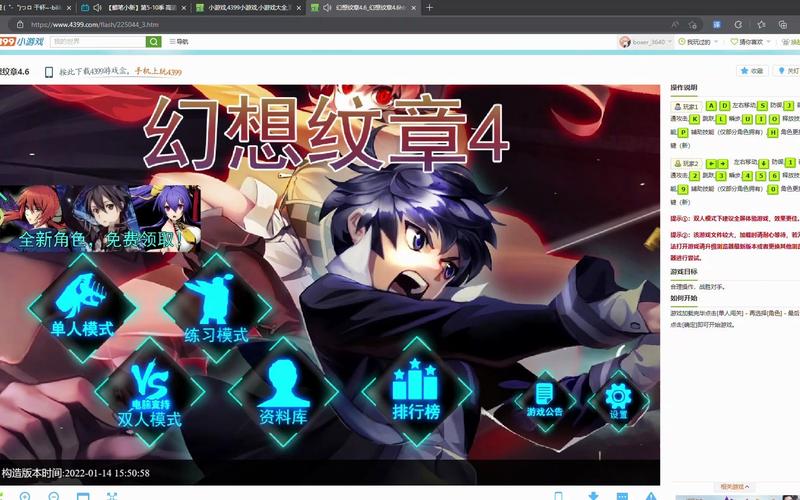Viewport: 800px width, 500px height.
Task: Open the 导航 navigation menu
Action: point(179,42)
